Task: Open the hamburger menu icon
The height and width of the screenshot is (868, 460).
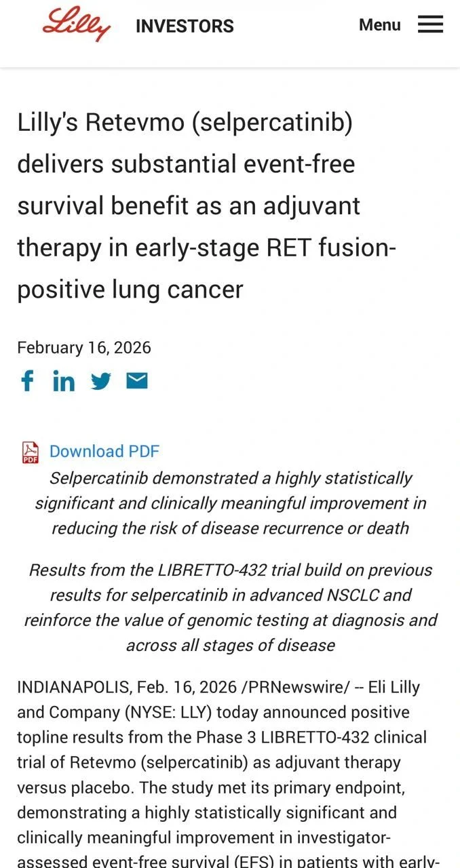Action: coord(430,24)
